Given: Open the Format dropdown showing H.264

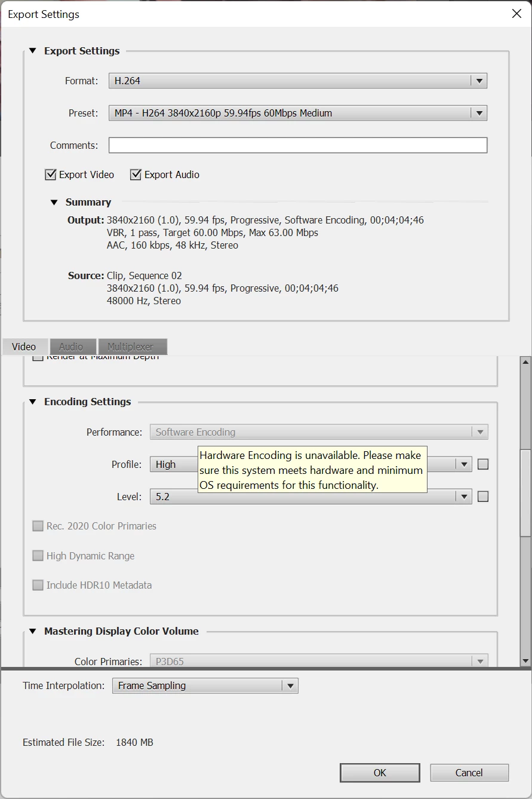Looking at the screenshot, I should click(x=297, y=81).
